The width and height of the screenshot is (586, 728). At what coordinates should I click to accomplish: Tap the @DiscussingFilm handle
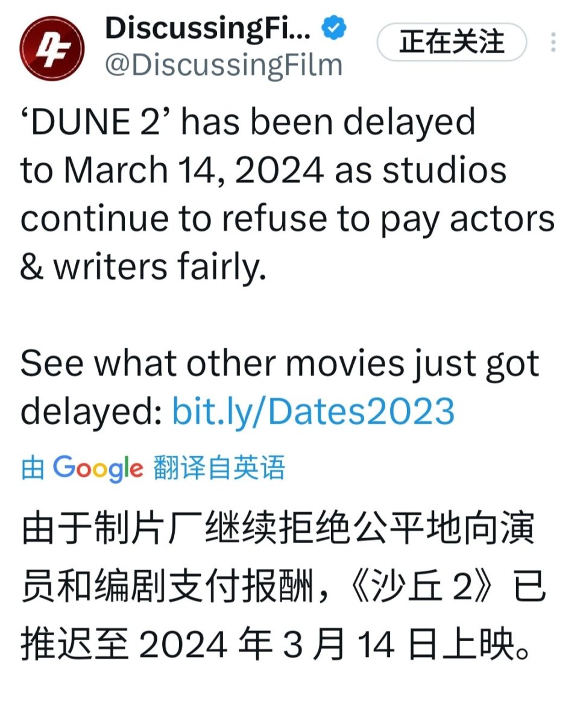click(x=224, y=65)
